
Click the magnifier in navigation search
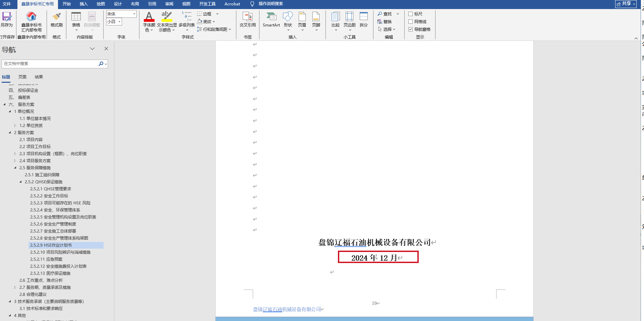tap(101, 64)
